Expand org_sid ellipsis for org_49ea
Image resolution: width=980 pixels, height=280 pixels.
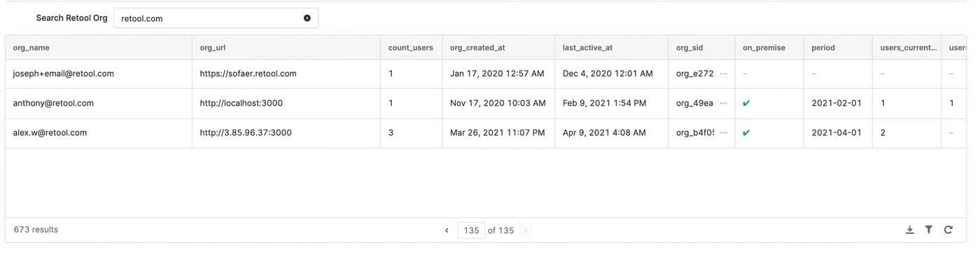[723, 103]
